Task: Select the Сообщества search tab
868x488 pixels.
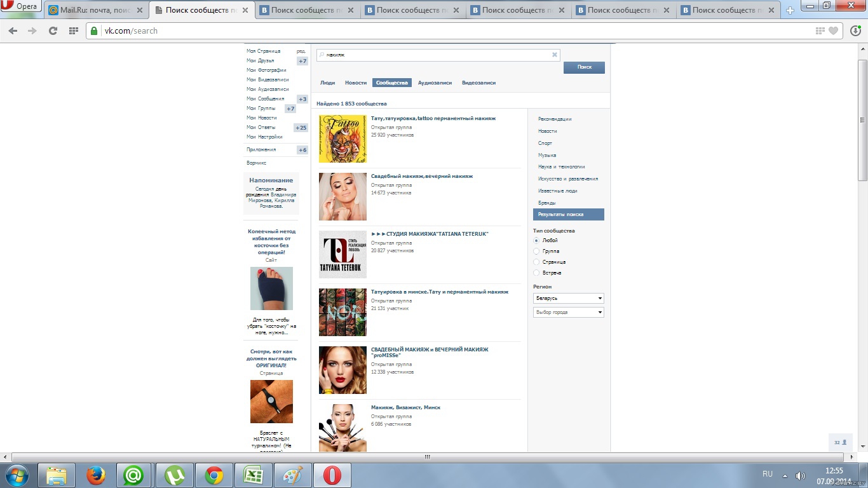Action: 392,83
